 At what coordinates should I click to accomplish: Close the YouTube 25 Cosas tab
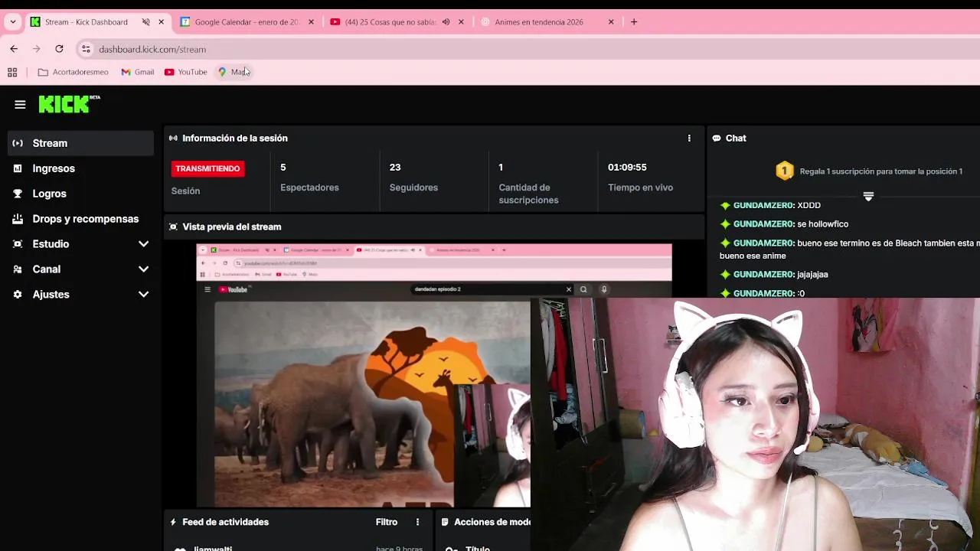pyautogui.click(x=461, y=22)
